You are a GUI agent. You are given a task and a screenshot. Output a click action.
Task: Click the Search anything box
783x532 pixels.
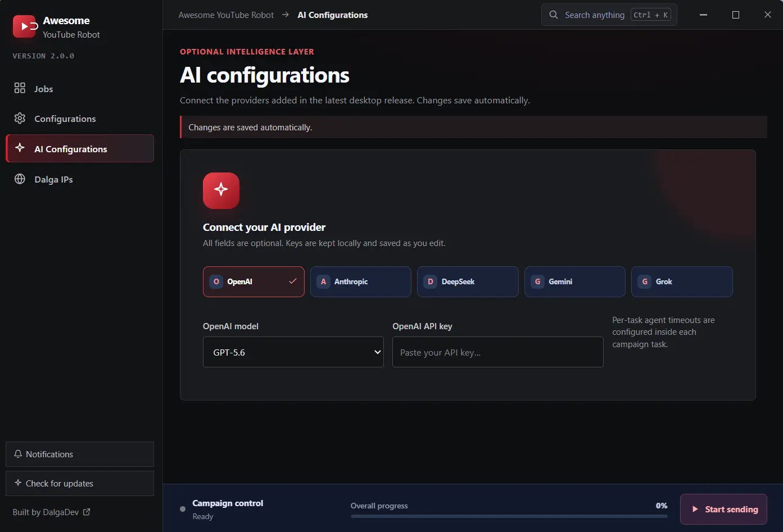[x=609, y=15]
